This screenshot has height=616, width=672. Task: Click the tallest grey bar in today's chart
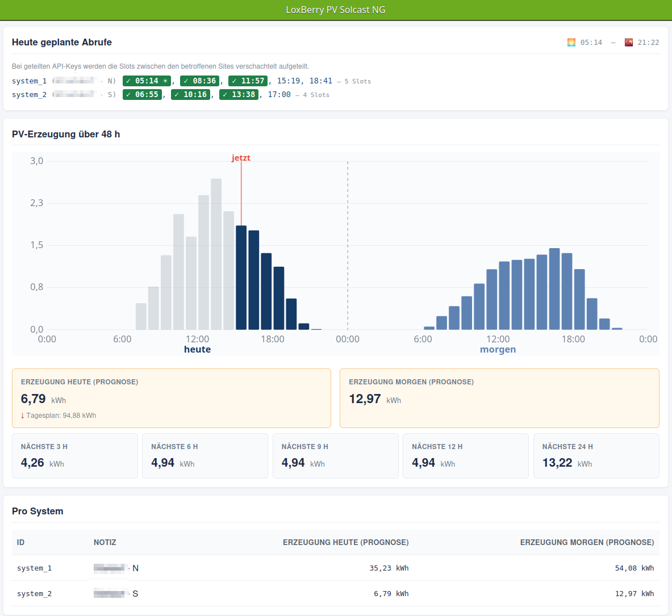(216, 254)
